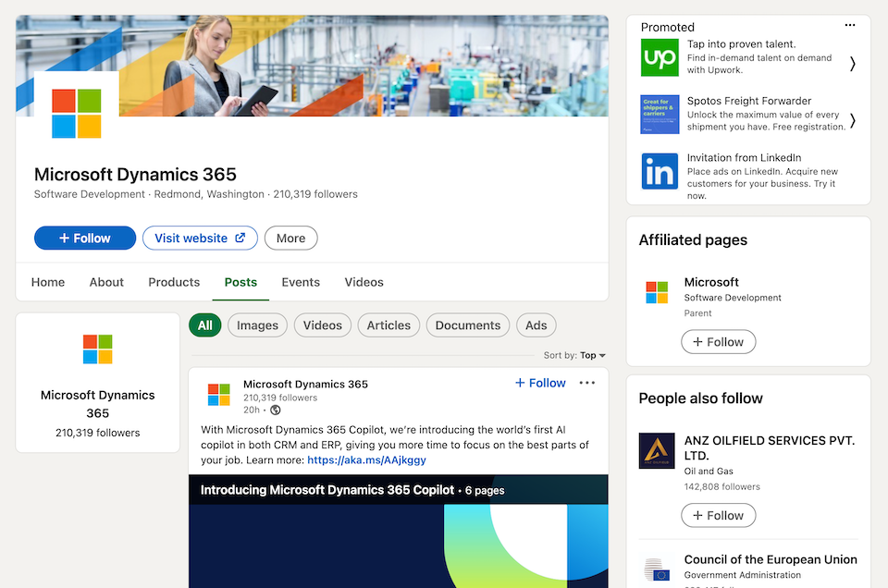Viewport: 888px width, 588px height.
Task: Filter posts by Documents
Action: (468, 325)
